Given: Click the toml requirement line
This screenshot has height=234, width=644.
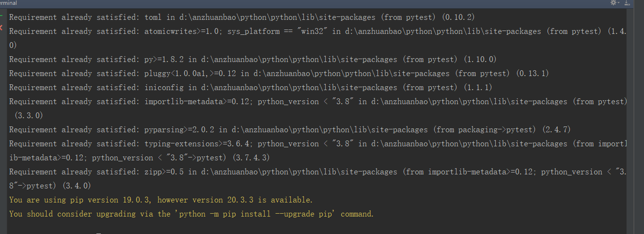Looking at the screenshot, I should (x=242, y=17).
